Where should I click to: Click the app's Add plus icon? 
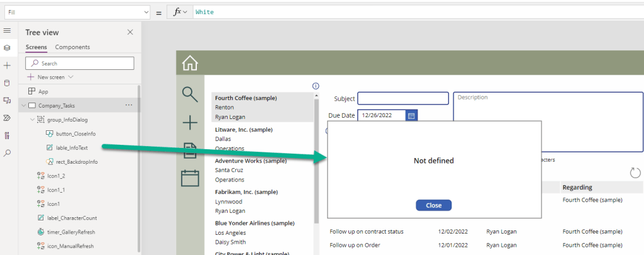point(190,123)
